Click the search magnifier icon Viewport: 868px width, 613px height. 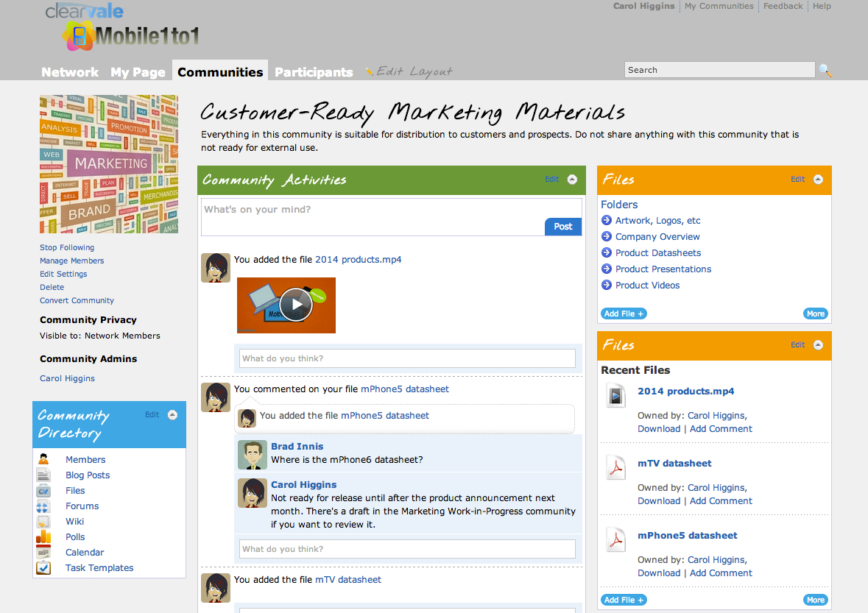tap(825, 70)
